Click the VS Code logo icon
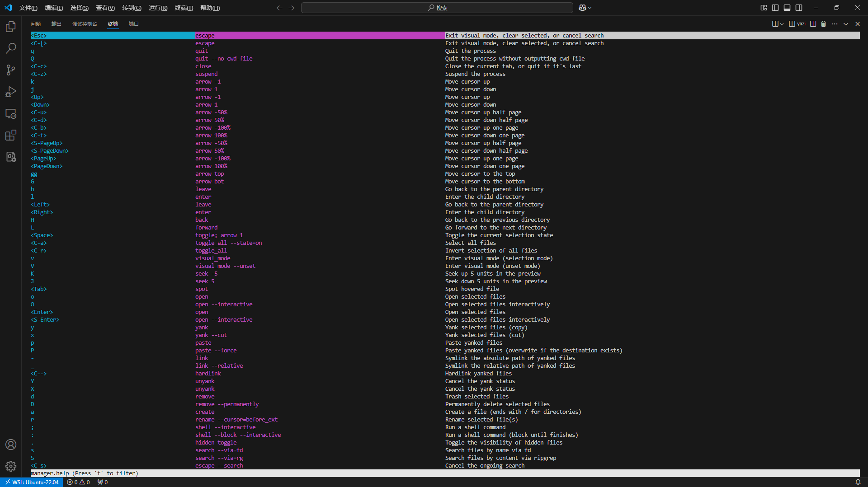The width and height of the screenshot is (868, 487). pyautogui.click(x=8, y=8)
